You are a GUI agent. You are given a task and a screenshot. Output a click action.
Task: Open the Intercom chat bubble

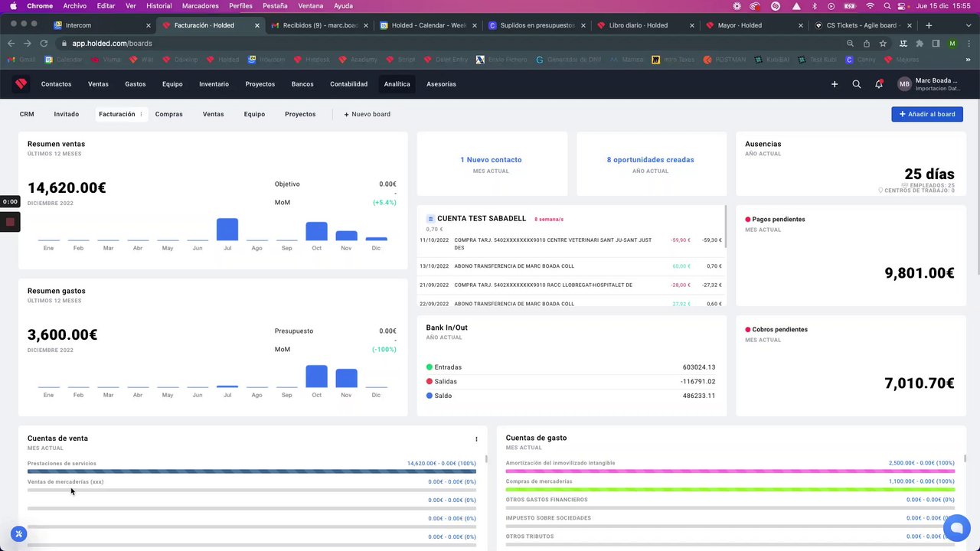coord(956,528)
